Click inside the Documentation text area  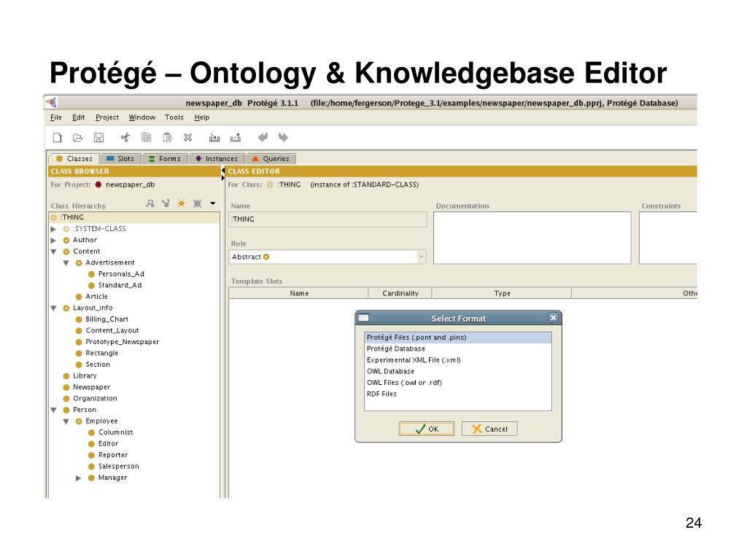(532, 238)
